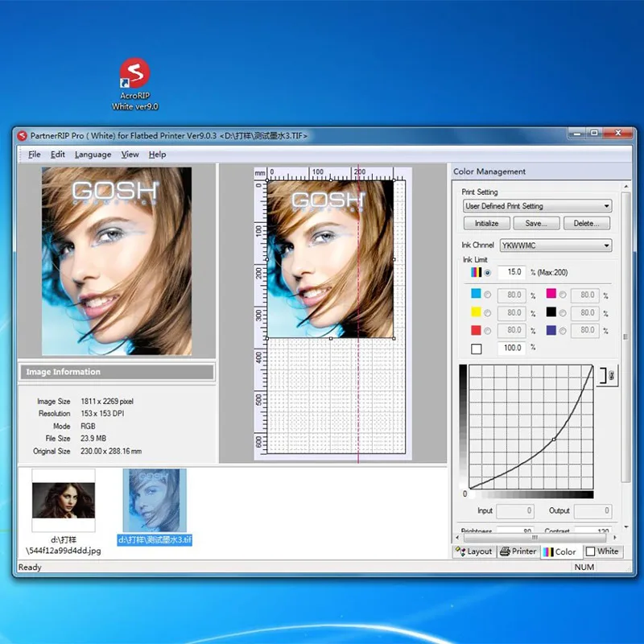Viewport: 644px width, 644px height.
Task: Click the Save button under Print Setting
Action: tap(537, 223)
